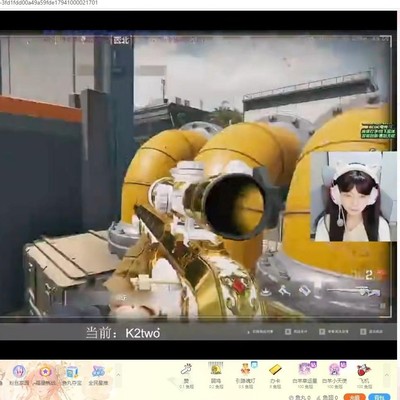Image resolution: width=400 pixels, height=400 pixels.
Task: Open the 全民星推 activity icon
Action: click(99, 376)
